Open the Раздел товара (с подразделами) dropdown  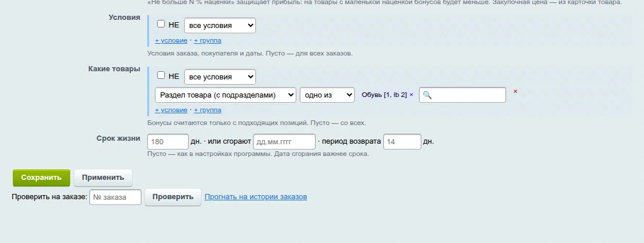point(226,95)
